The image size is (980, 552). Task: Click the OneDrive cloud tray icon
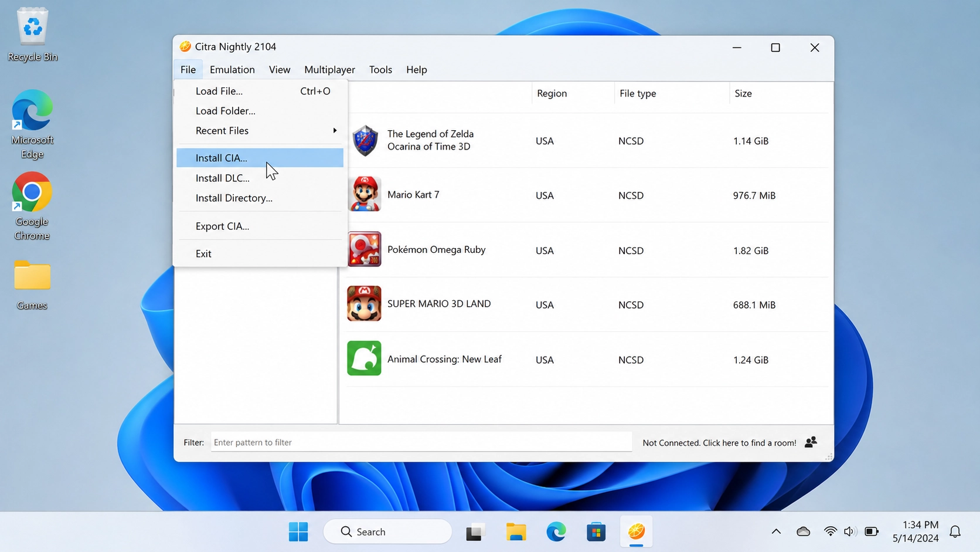pyautogui.click(x=804, y=532)
